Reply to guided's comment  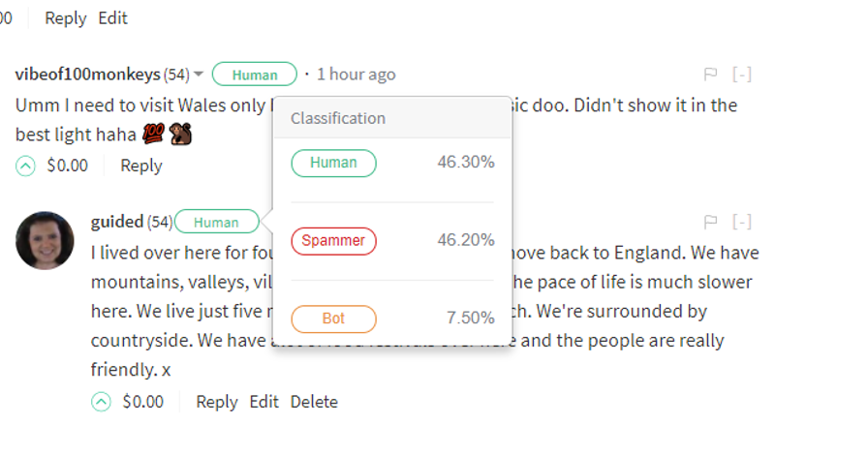[216, 402]
